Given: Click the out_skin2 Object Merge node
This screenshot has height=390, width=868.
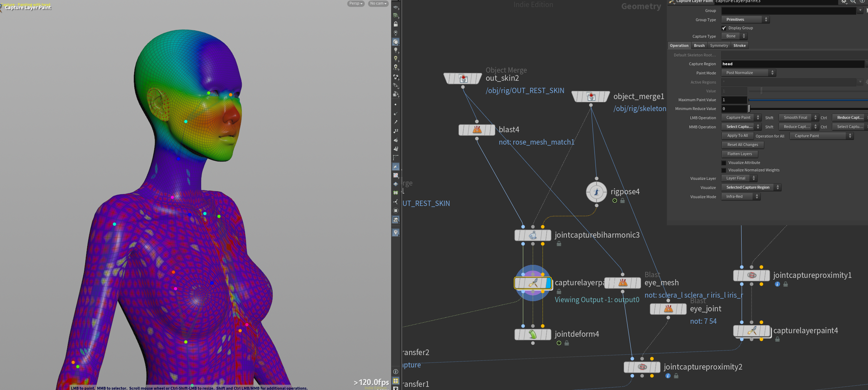Looking at the screenshot, I should [463, 78].
